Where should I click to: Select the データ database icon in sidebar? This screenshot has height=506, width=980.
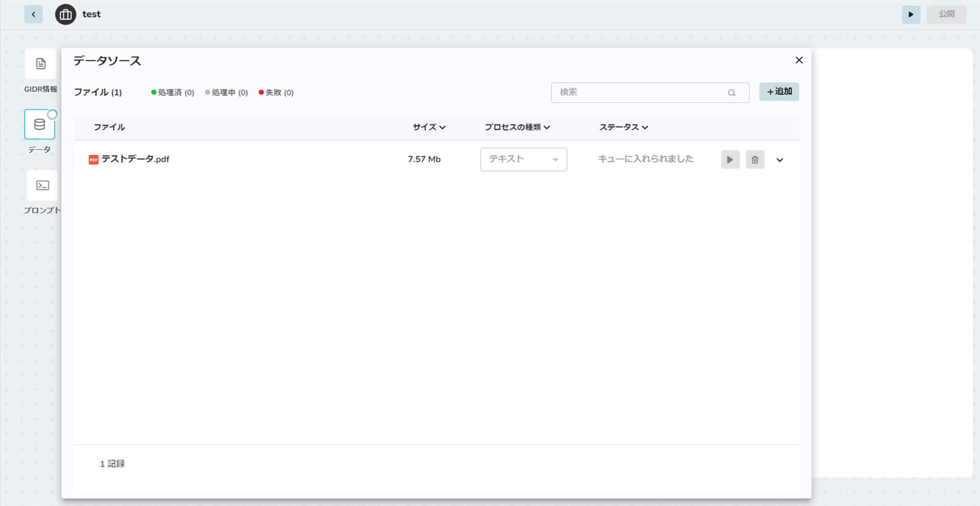click(x=40, y=124)
